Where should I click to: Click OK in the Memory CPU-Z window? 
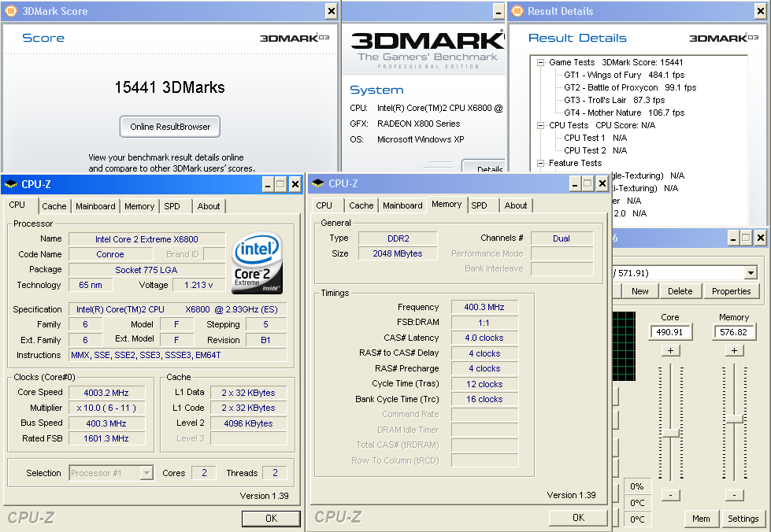[x=578, y=518]
